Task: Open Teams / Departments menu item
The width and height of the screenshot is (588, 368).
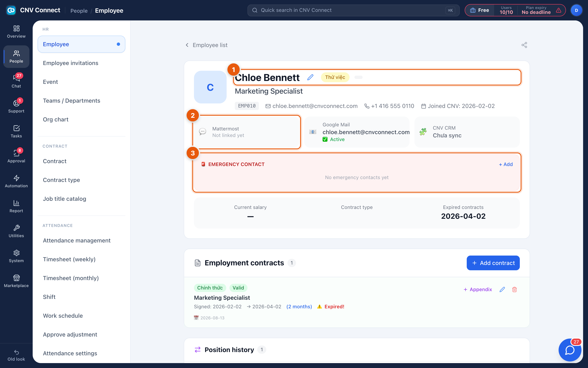Action: pos(81,101)
